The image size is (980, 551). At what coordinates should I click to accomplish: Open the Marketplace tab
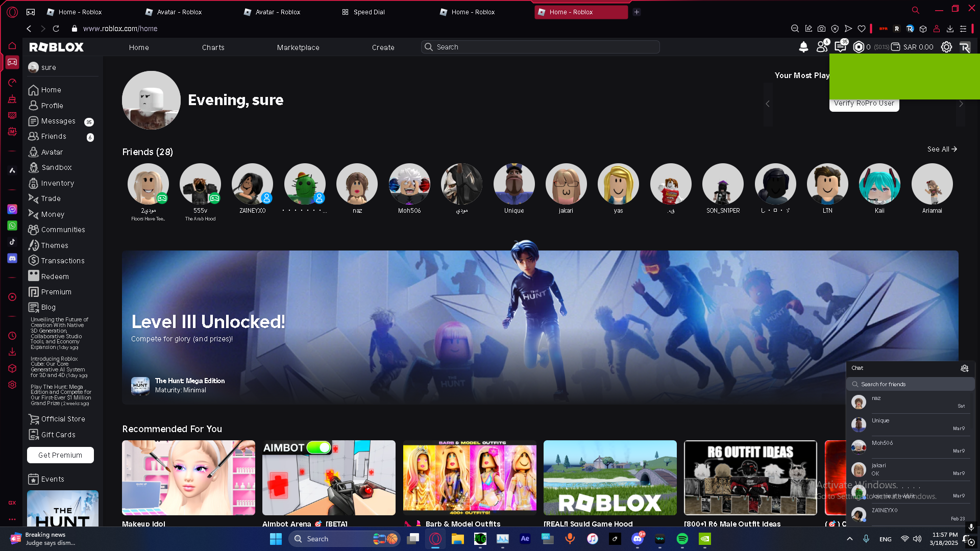tap(298, 47)
